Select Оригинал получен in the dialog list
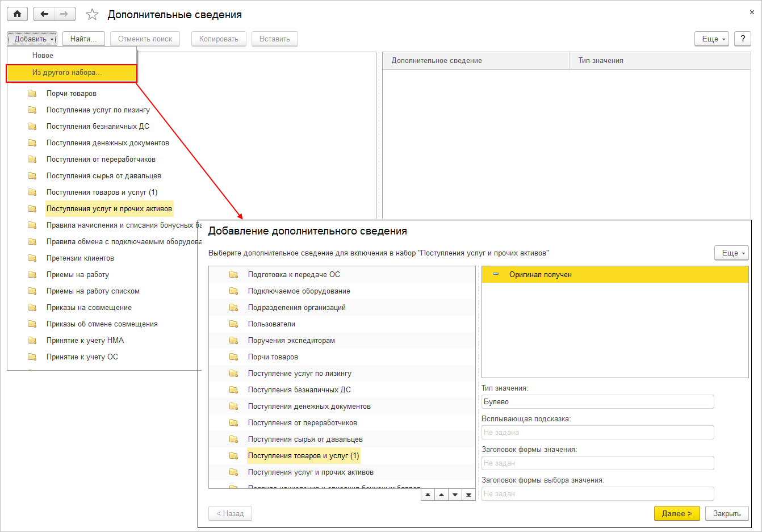 pos(615,274)
